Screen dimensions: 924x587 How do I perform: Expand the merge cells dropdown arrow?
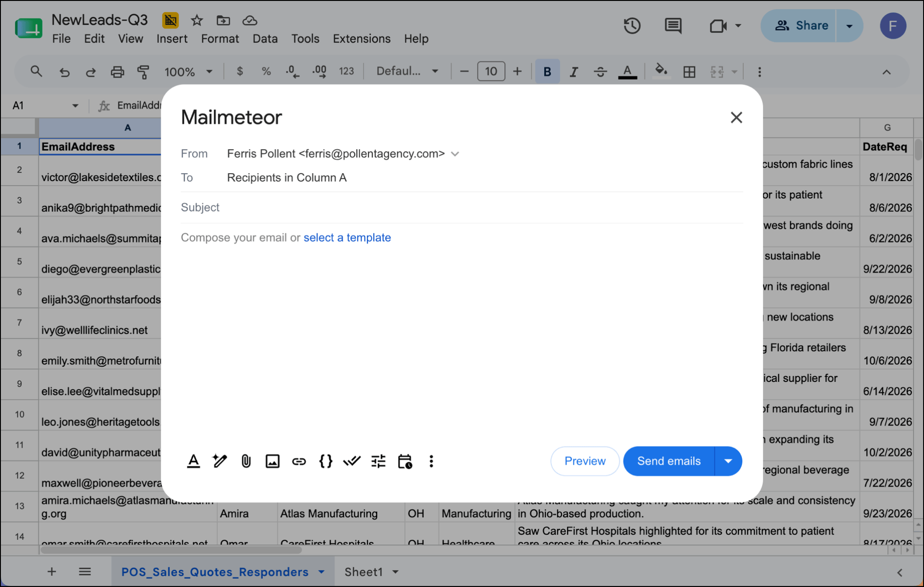(734, 72)
